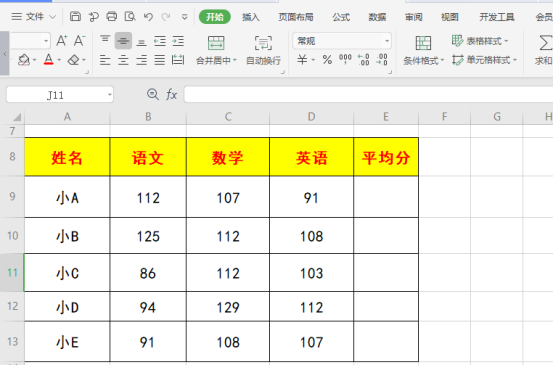Open the quick access customize dropdown
The image size is (554, 366).
184,17
